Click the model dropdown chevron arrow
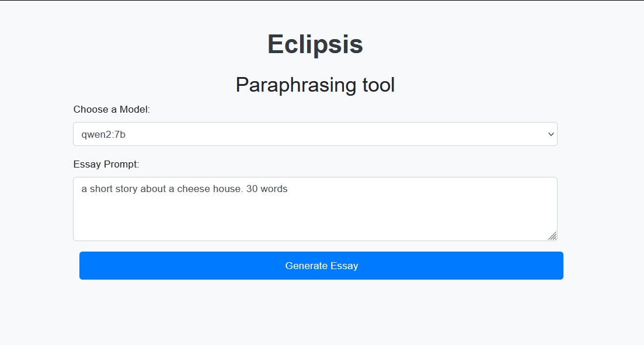The height and width of the screenshot is (345, 644). 551,134
